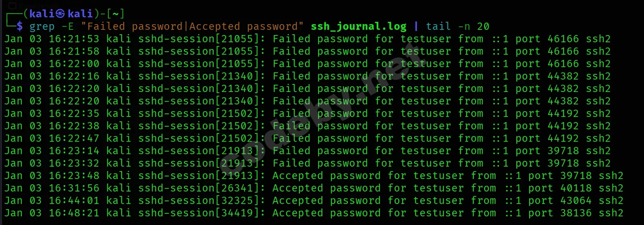This screenshot has height=225, width=644.
Task: Click port number 38136
Action: click(576, 213)
